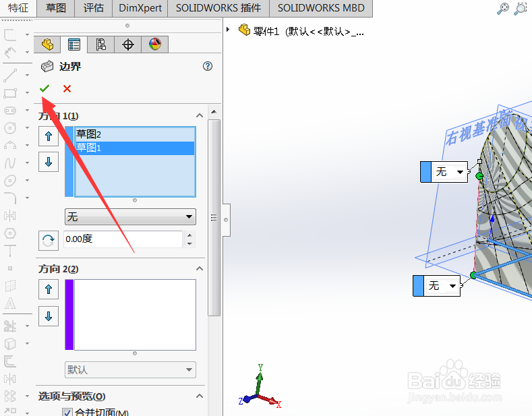532x416 pixels.
Task: Click the 零件1 part name in flyout tree
Action: pos(267,32)
